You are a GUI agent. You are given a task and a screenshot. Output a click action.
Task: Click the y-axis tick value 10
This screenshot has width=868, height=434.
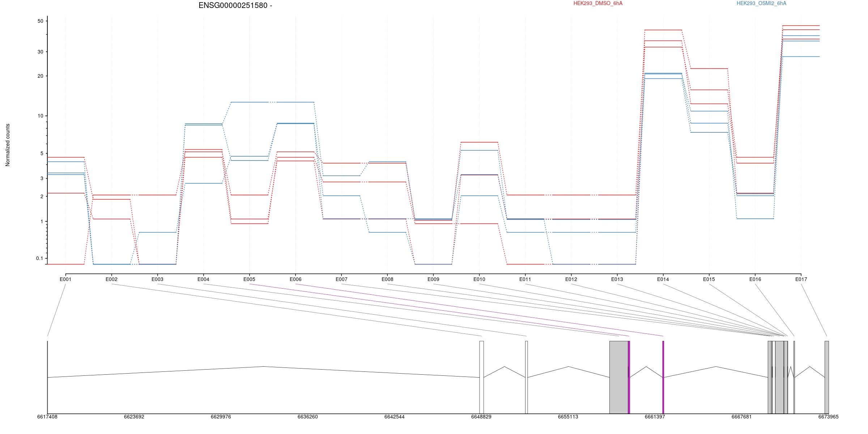tap(40, 116)
